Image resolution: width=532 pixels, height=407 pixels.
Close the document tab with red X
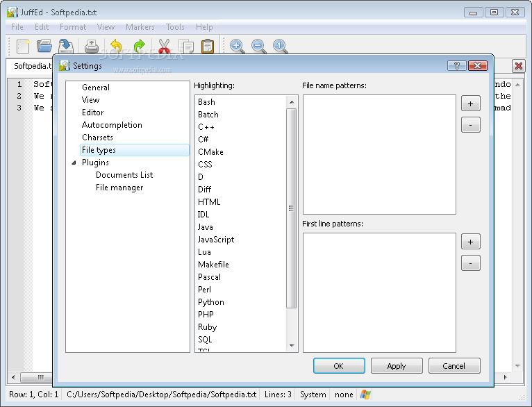click(x=518, y=66)
